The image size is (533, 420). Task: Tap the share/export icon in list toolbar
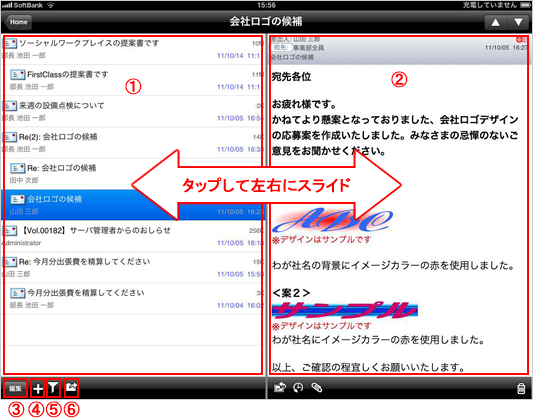pos(71,387)
